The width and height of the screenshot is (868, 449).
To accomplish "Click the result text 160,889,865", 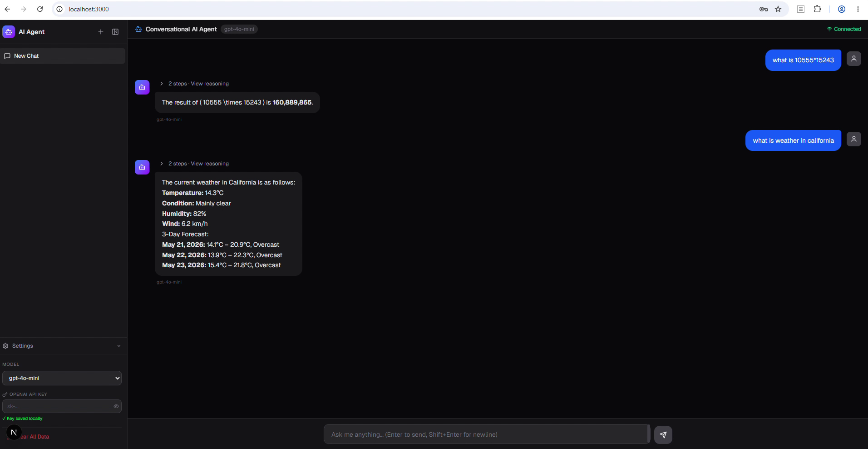I will 292,102.
